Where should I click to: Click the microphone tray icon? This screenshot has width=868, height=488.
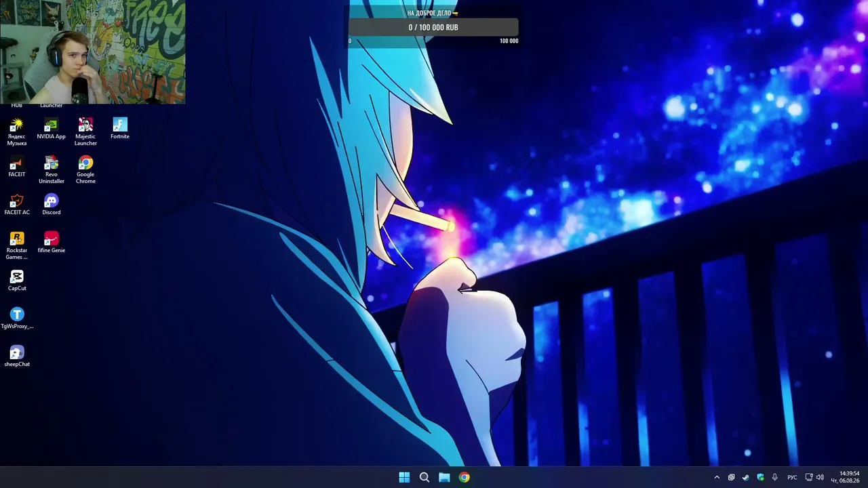tap(774, 477)
